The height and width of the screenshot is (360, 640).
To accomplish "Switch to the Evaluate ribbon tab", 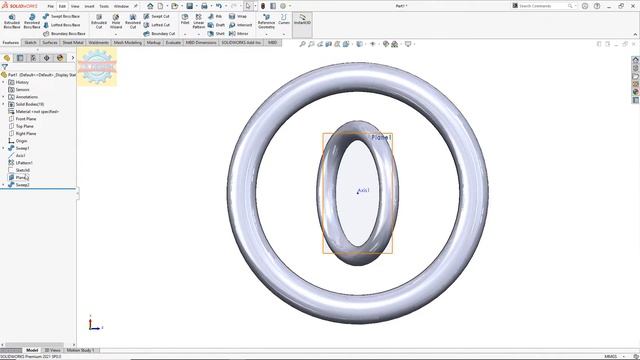I will pyautogui.click(x=173, y=42).
